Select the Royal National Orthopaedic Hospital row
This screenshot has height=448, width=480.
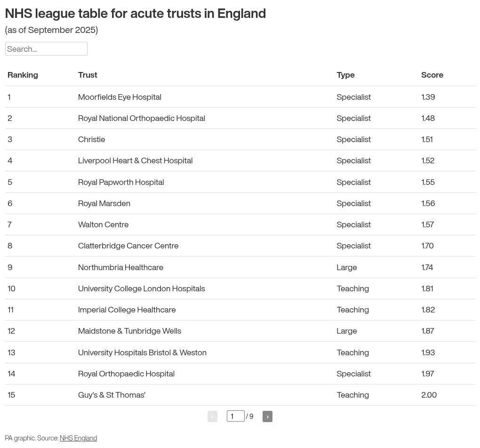click(x=240, y=118)
